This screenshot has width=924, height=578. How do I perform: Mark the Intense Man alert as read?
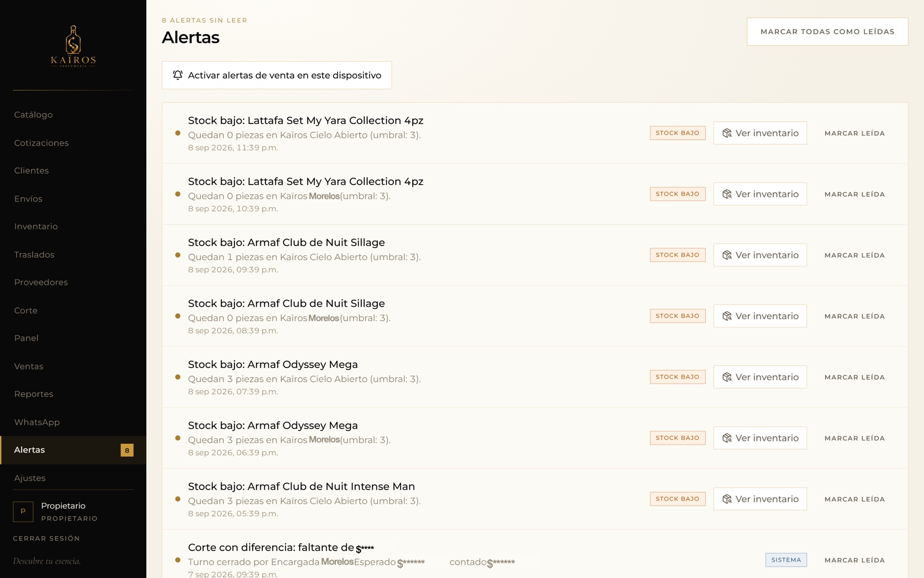[855, 499]
